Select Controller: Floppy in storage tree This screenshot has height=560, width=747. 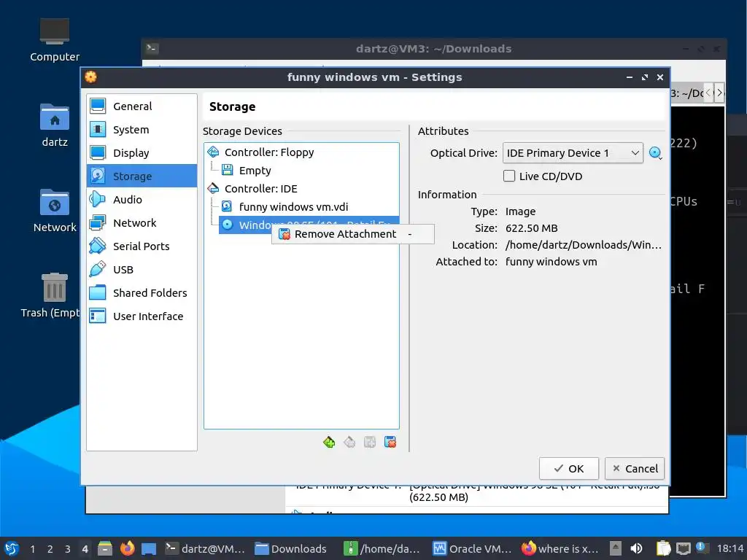point(268,152)
